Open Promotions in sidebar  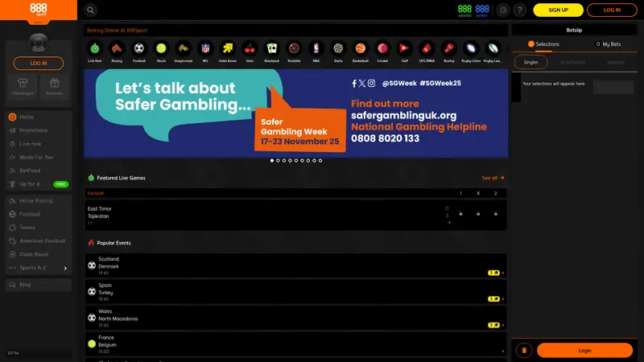pos(39,130)
